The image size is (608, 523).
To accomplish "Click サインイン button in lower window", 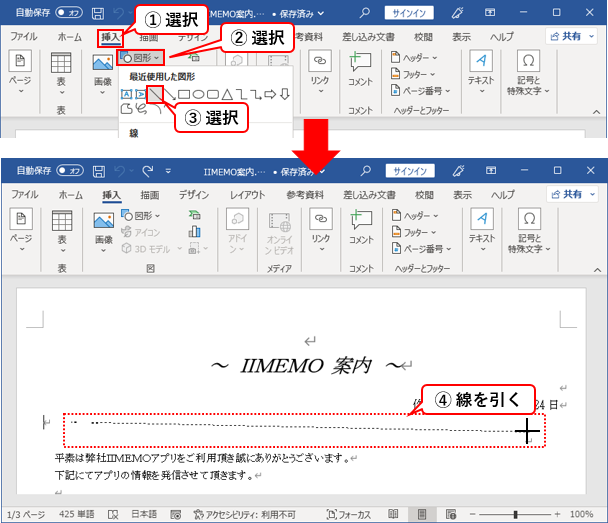I will 410,171.
